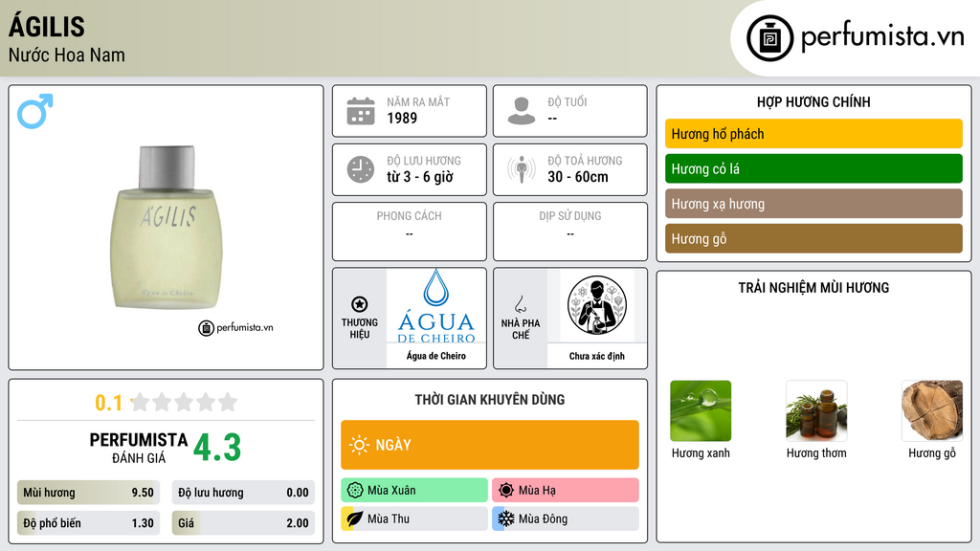The height and width of the screenshot is (551, 980).
Task: Click the snowflake icon for Mùa Đông
Action: [x=506, y=518]
